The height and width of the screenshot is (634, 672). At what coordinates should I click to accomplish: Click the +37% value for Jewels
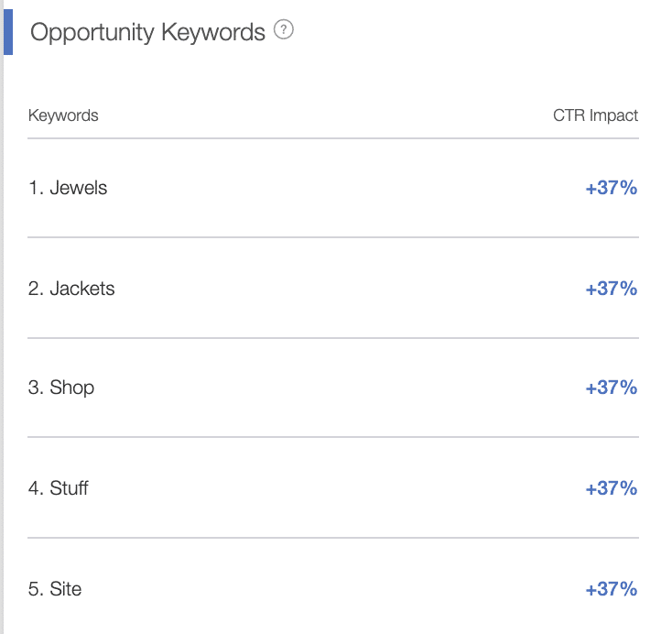pos(612,188)
